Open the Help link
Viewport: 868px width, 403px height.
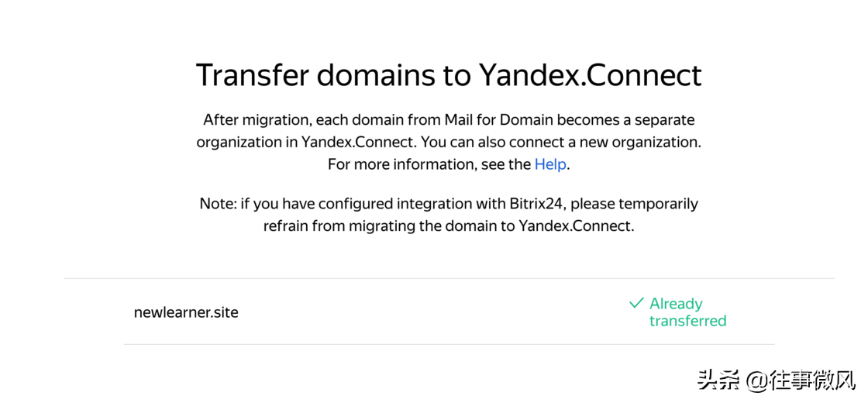(x=550, y=164)
